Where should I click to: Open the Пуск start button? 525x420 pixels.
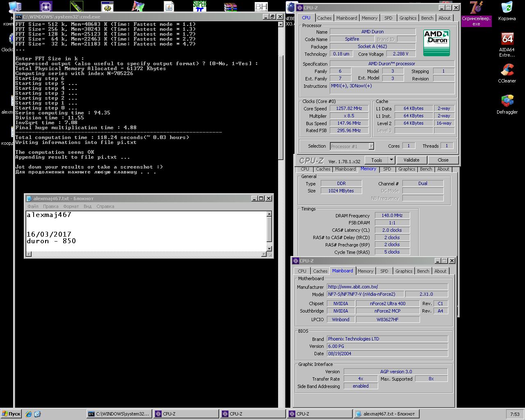pyautogui.click(x=11, y=414)
